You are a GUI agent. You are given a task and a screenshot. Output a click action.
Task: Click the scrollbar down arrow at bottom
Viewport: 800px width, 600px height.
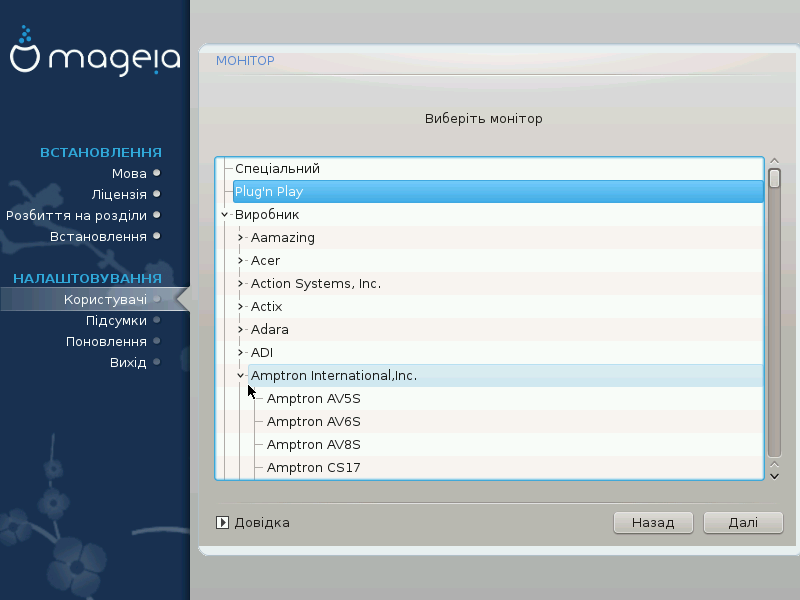pyautogui.click(x=774, y=477)
